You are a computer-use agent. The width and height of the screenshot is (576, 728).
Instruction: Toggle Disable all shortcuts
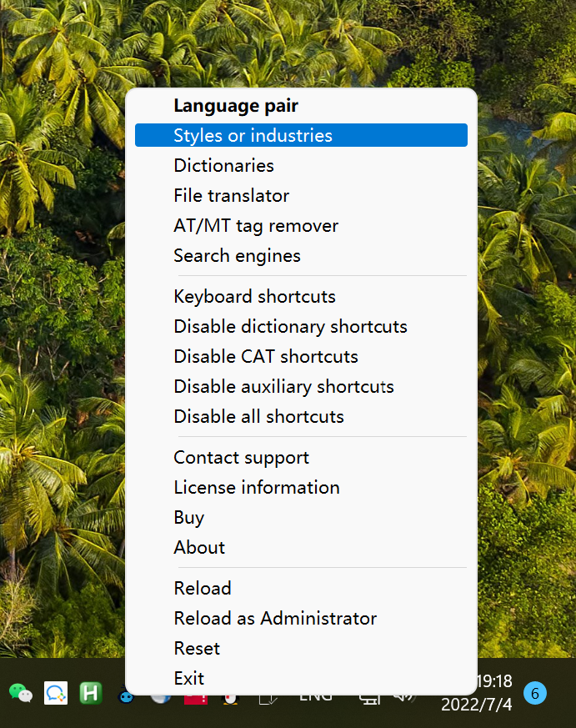tap(258, 417)
